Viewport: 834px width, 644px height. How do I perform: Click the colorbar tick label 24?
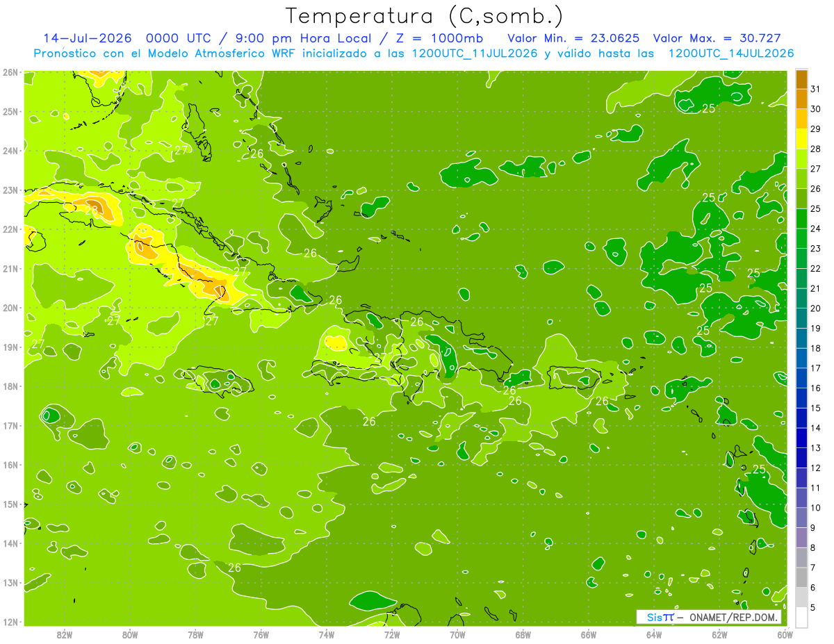pos(816,229)
